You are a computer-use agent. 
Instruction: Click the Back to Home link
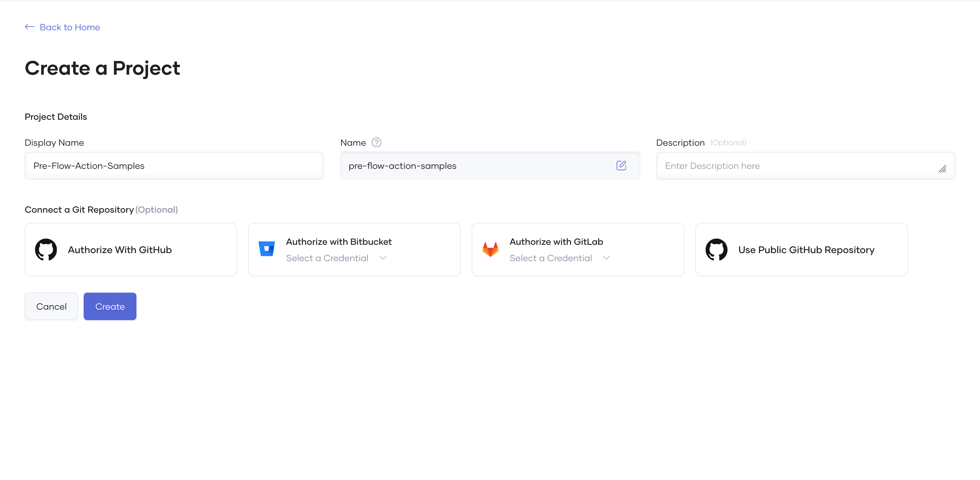click(70, 27)
